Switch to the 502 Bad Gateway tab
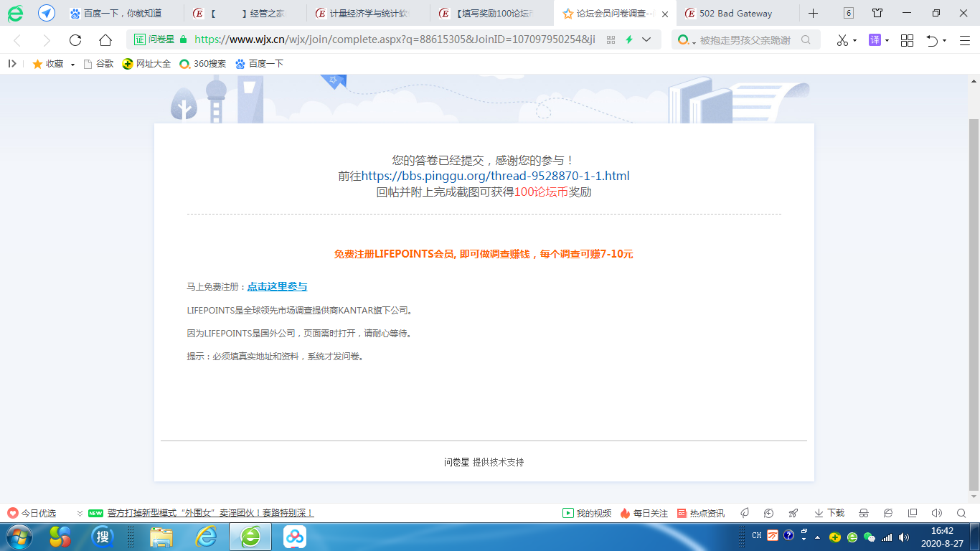The height and width of the screenshot is (551, 980). point(739,13)
